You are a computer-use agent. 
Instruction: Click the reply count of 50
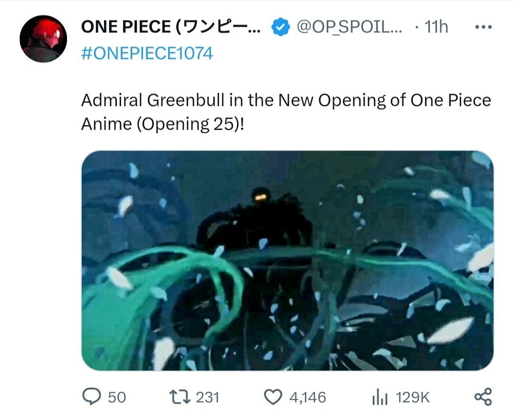[117, 397]
